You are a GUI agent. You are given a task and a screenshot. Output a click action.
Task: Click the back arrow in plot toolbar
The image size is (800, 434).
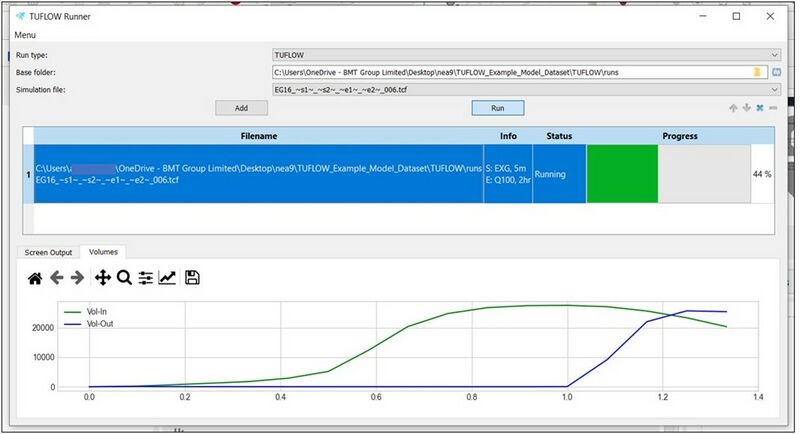(56, 278)
